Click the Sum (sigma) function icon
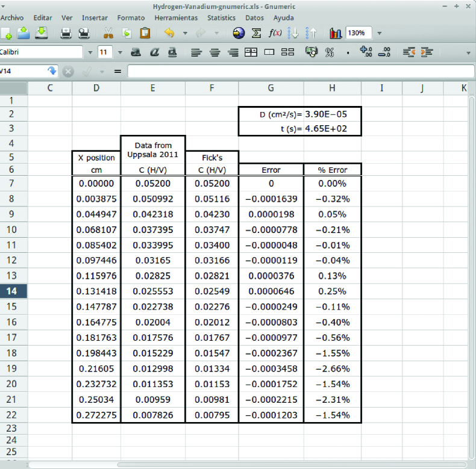 click(256, 33)
